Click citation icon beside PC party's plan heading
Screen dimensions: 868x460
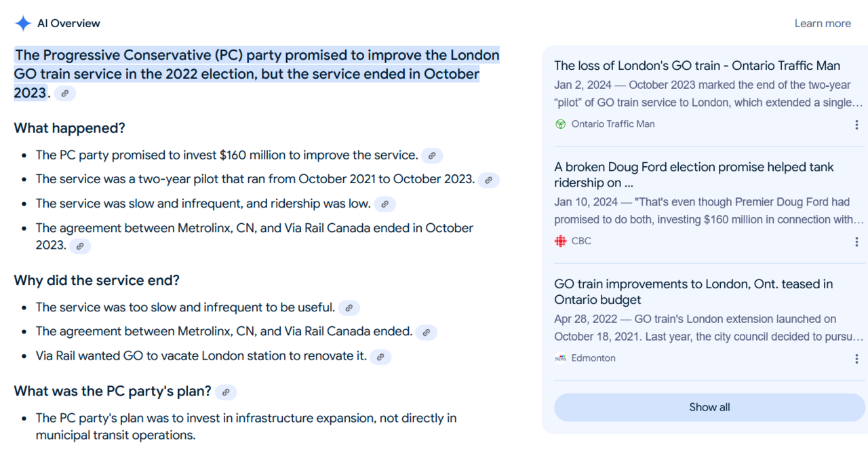tap(226, 392)
